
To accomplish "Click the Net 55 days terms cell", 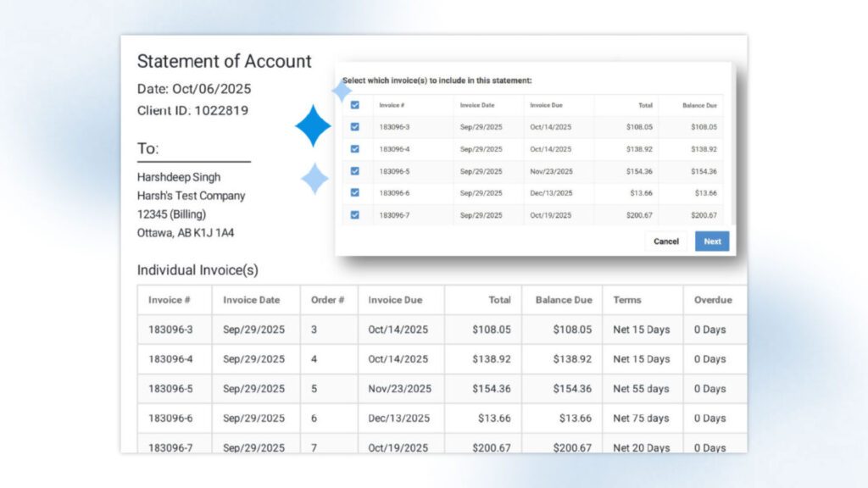I will click(642, 389).
